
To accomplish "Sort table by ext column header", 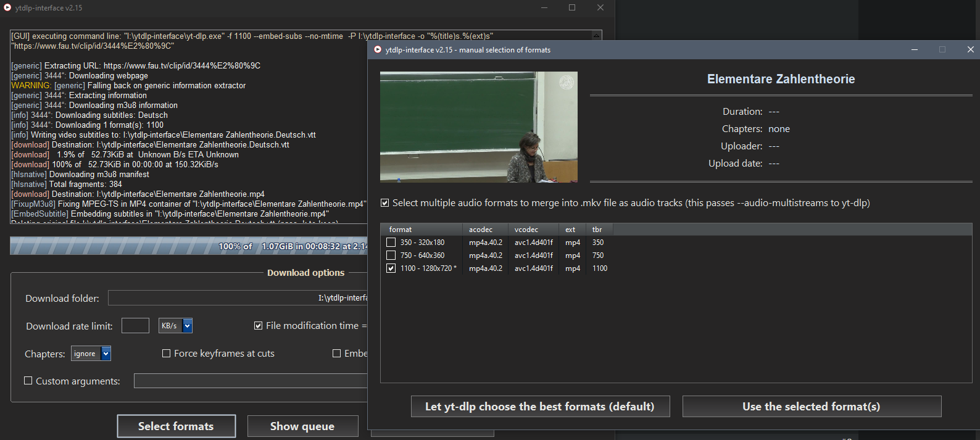I will tap(573, 230).
